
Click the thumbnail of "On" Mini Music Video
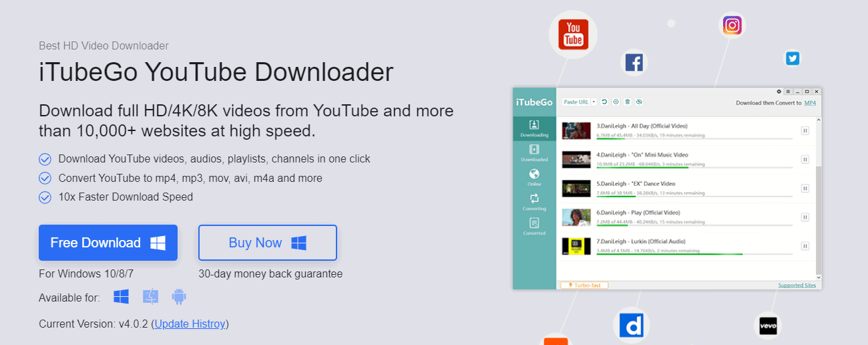pyautogui.click(x=576, y=160)
